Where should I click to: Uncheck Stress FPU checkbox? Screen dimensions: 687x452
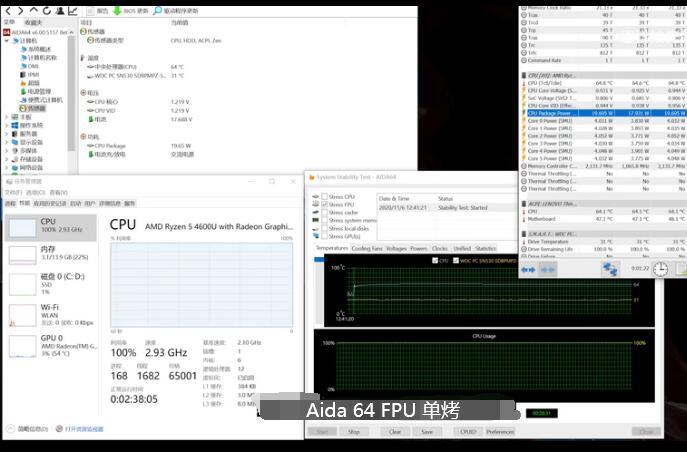click(x=325, y=205)
